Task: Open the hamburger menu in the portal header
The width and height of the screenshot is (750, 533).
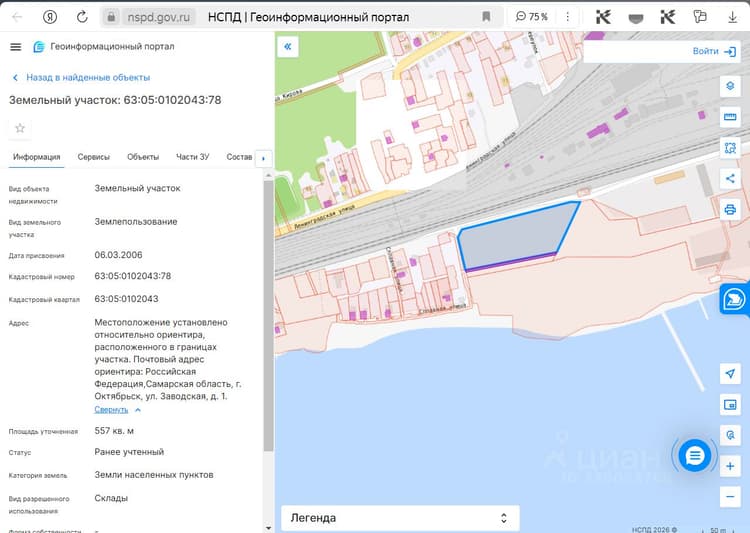Action: [x=16, y=47]
